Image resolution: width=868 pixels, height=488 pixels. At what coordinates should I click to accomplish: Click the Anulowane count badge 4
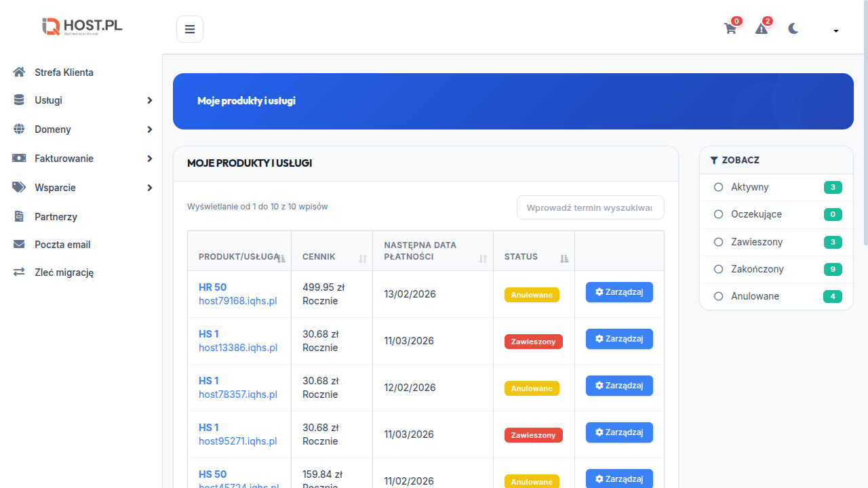833,296
